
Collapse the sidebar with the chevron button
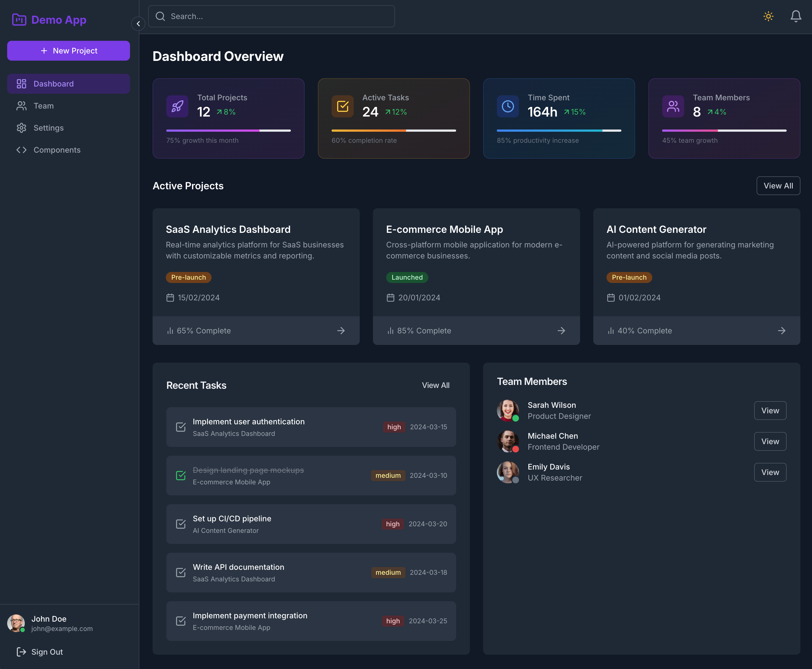coord(138,23)
